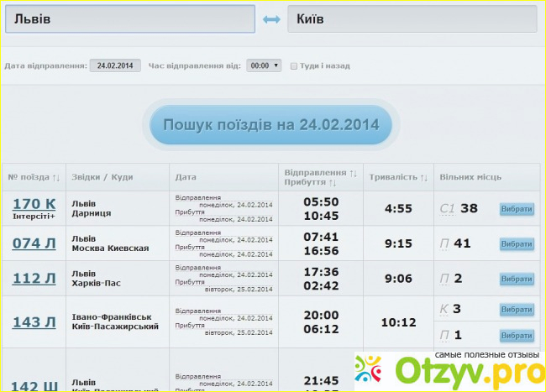Open the departure time dropdown

click(264, 65)
